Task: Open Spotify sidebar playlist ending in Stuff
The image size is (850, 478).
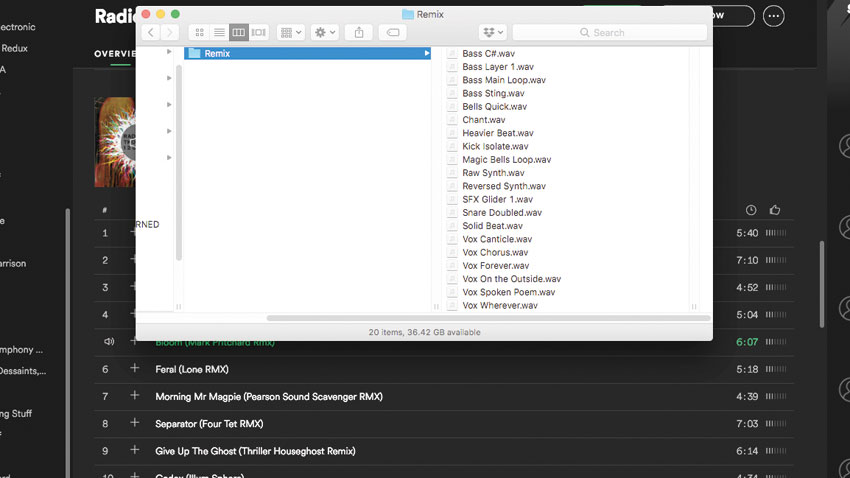Action: click(x=16, y=414)
